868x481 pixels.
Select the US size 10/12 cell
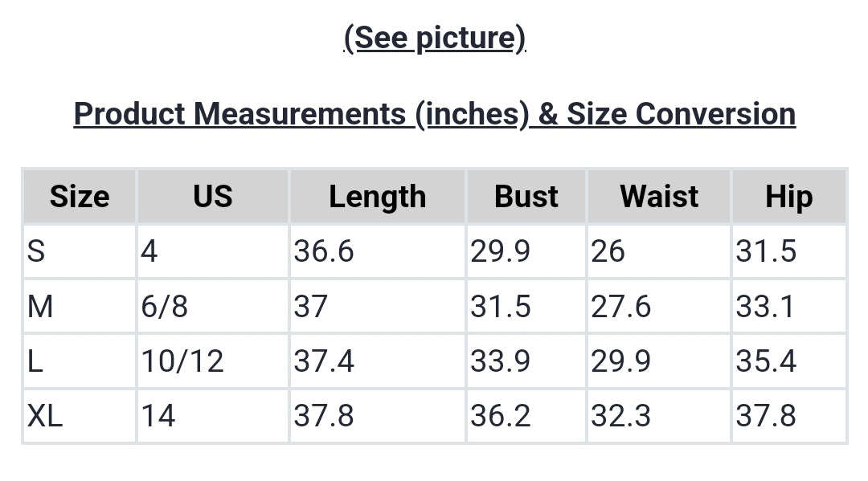pos(182,361)
